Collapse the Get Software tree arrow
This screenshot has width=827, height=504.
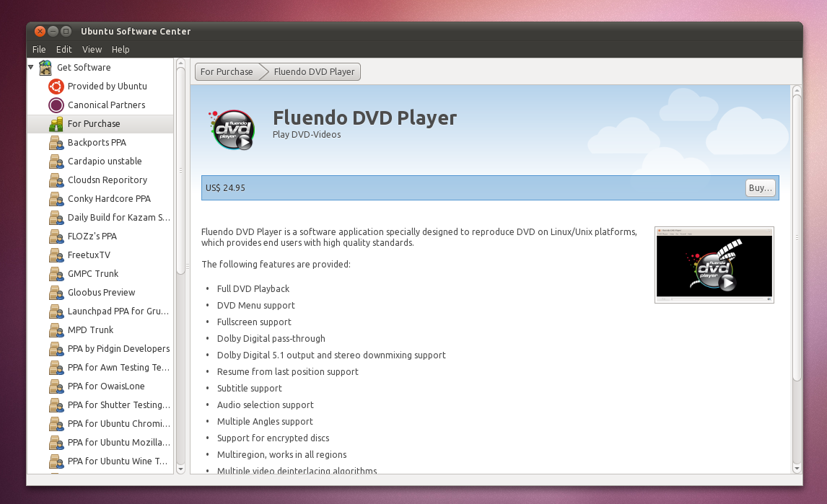coord(31,67)
